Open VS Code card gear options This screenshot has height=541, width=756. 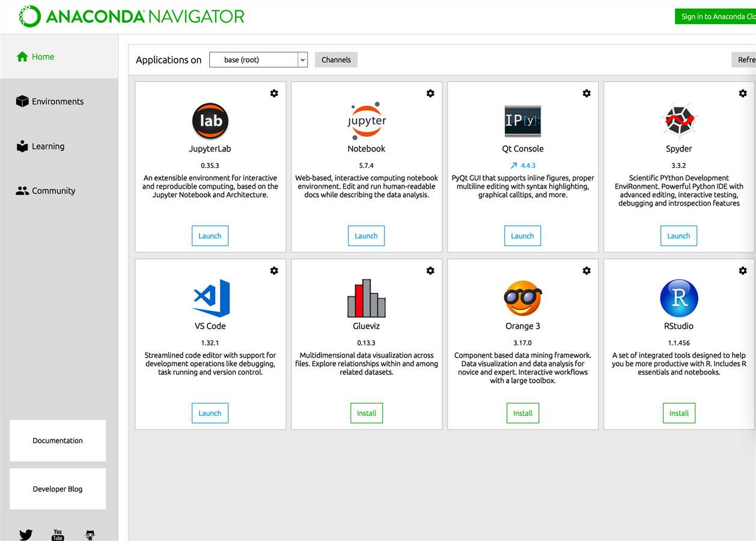click(274, 270)
